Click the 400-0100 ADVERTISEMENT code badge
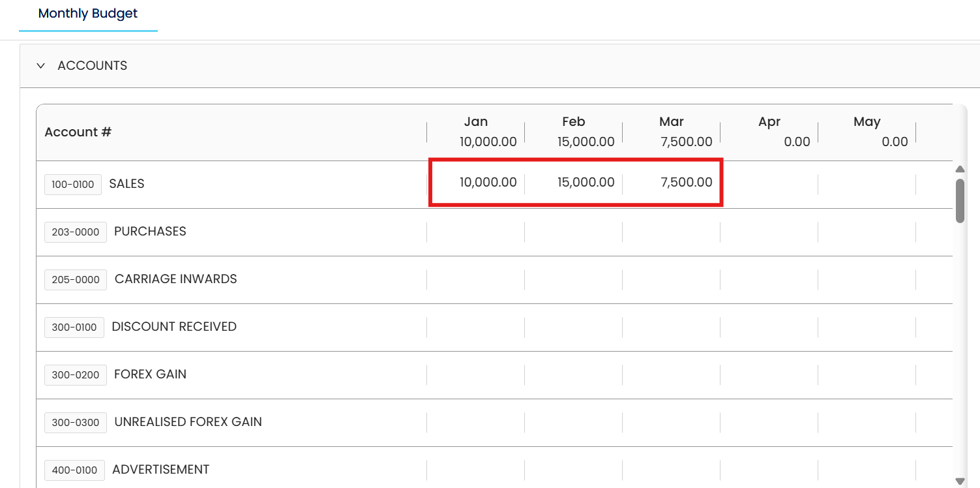This screenshot has width=980, height=488. point(74,470)
